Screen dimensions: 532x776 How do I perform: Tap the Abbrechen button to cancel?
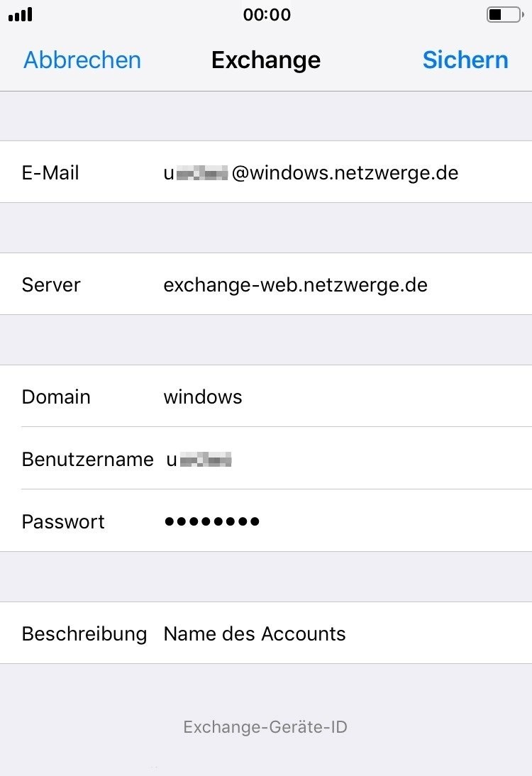82,60
